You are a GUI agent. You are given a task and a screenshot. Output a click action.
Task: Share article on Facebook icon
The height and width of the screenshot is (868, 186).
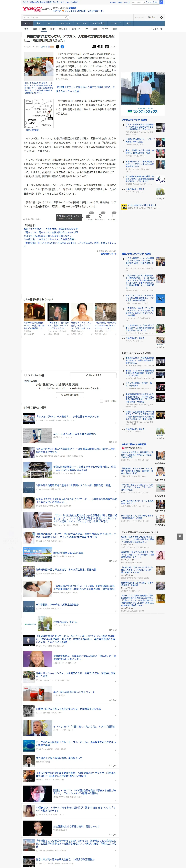click(62, 47)
